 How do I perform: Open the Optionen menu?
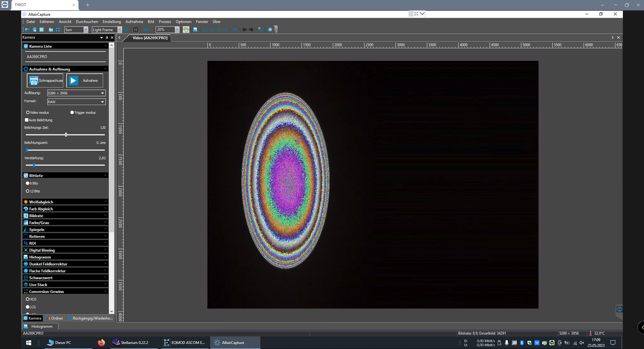pyautogui.click(x=183, y=21)
